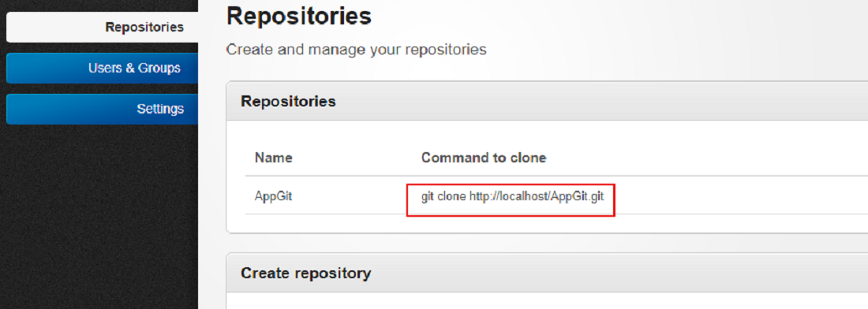Click the Create repository panel header

(x=547, y=273)
